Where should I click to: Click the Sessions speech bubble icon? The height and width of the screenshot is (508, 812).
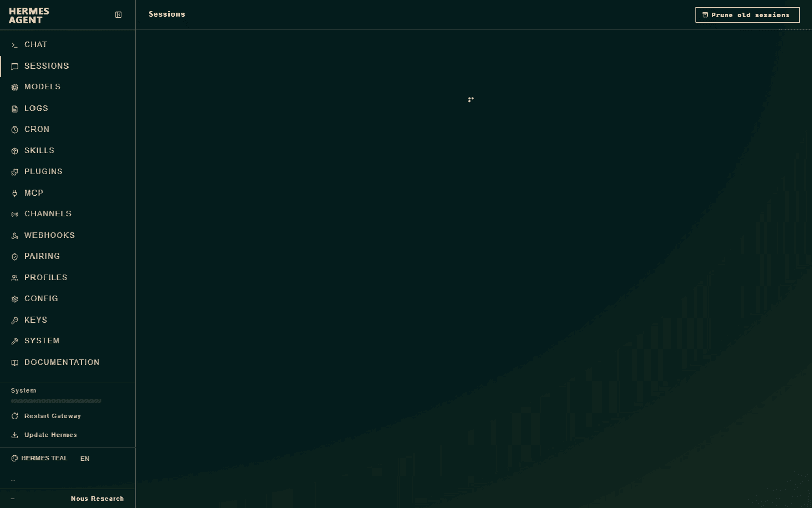[15, 67]
